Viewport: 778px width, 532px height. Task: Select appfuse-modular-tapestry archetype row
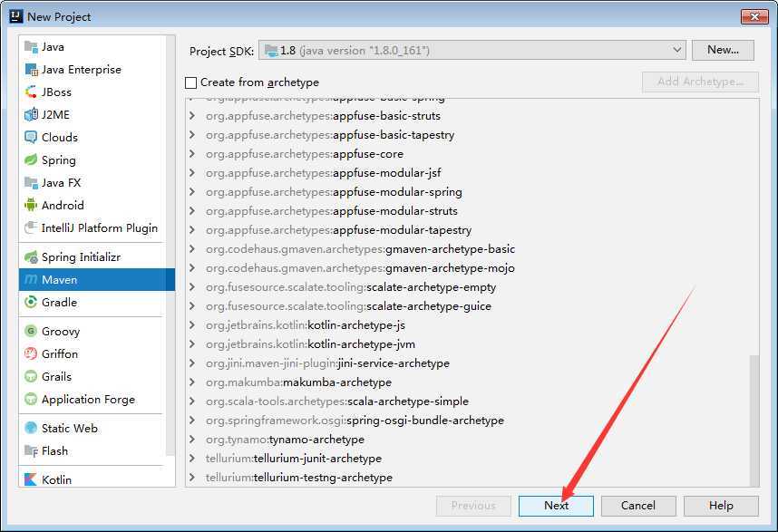[x=467, y=230]
